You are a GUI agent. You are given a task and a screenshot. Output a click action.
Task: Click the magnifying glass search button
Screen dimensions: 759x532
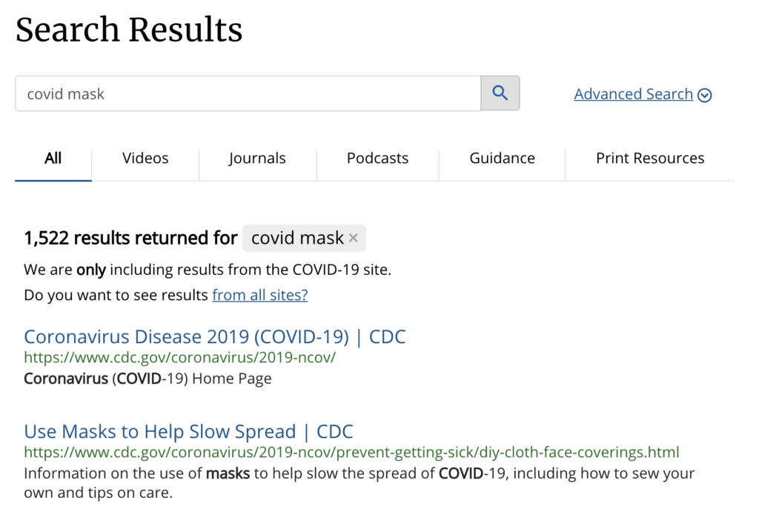tap(500, 93)
